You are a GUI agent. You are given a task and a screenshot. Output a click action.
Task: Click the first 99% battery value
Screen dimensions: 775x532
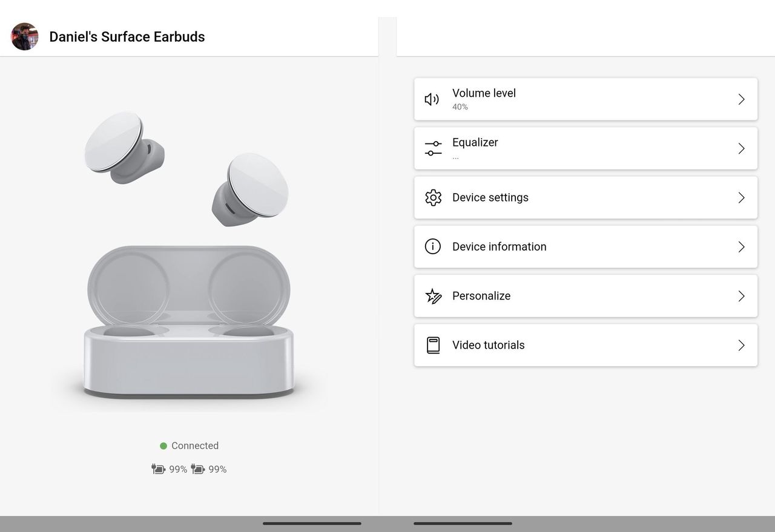tap(178, 469)
